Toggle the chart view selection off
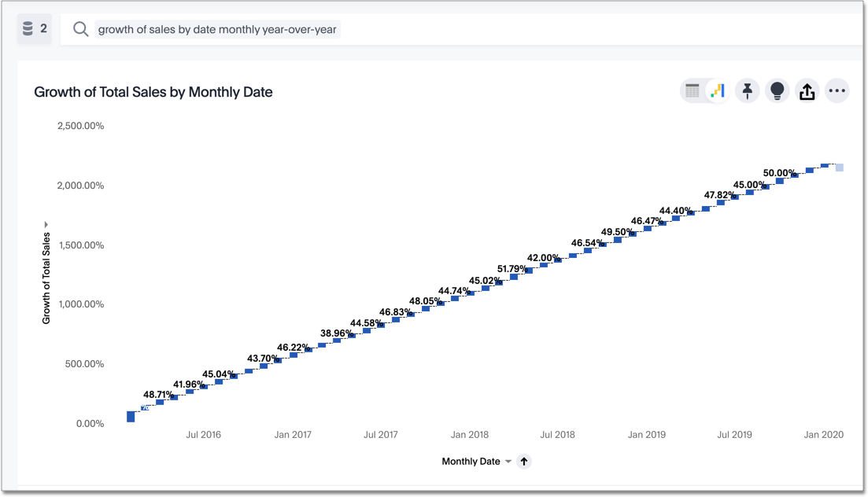 (x=718, y=90)
